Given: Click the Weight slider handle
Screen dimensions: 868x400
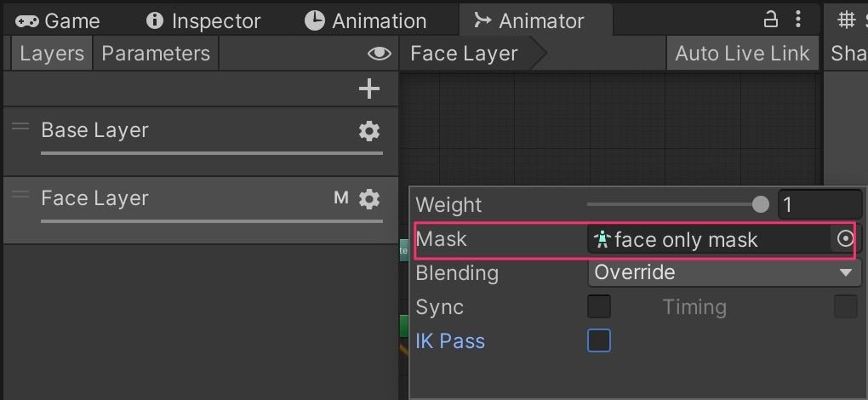Looking at the screenshot, I should click(x=761, y=205).
